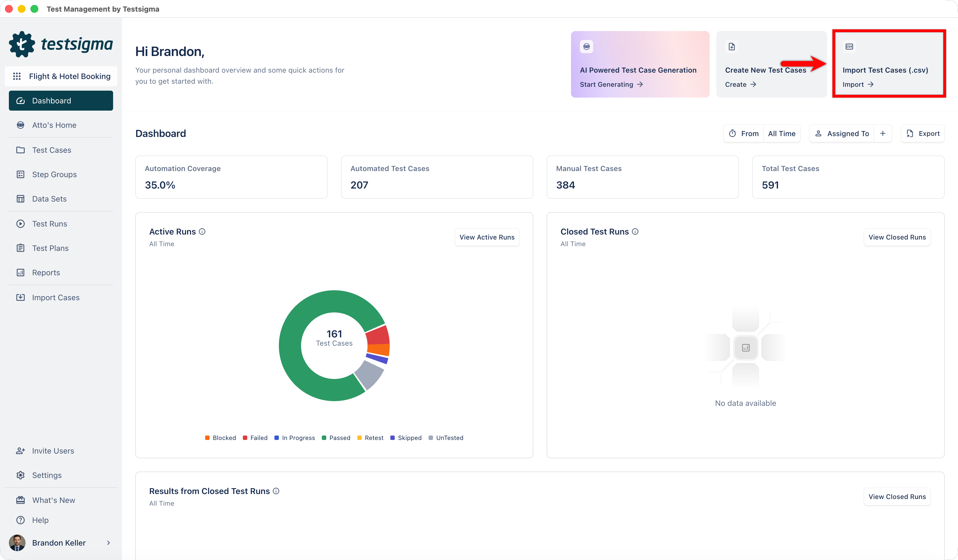The height and width of the screenshot is (560, 958).
Task: Open Reports using the chart icon
Action: pos(20,272)
